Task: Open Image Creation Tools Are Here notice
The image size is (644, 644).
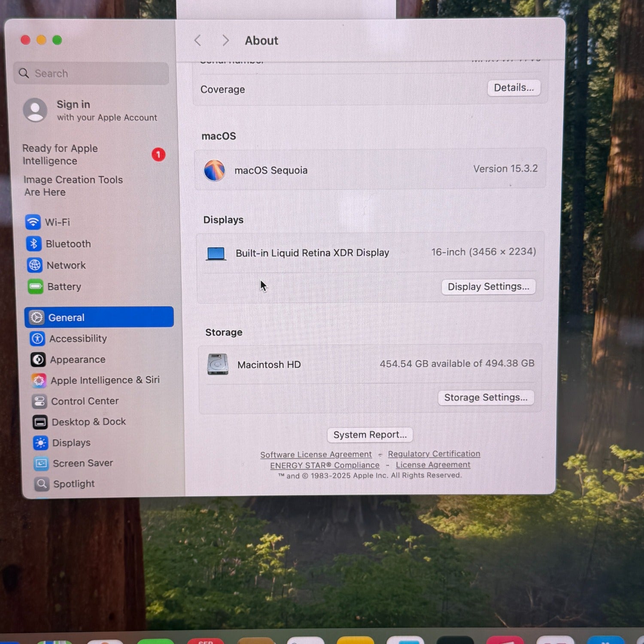Action: pos(73,186)
